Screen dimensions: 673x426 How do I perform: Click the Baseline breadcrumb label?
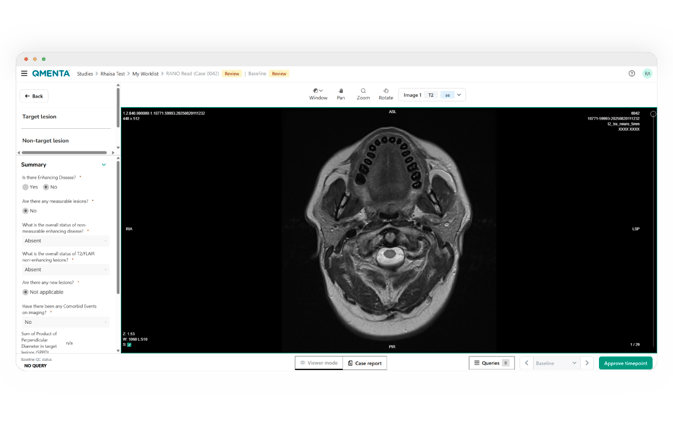coord(257,74)
